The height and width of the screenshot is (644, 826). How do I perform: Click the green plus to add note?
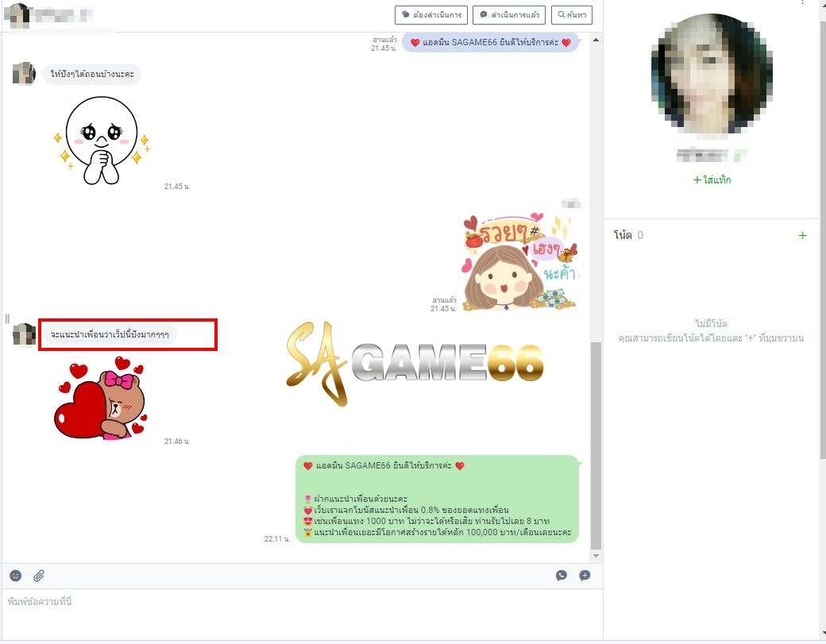[x=802, y=235]
